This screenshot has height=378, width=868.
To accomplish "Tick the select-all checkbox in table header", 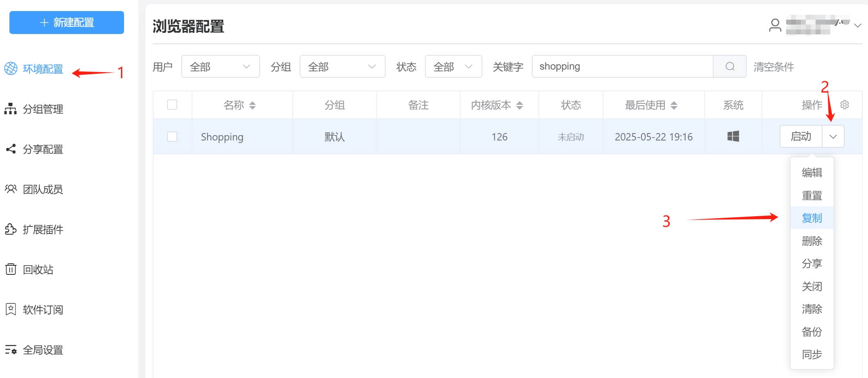I will [172, 105].
